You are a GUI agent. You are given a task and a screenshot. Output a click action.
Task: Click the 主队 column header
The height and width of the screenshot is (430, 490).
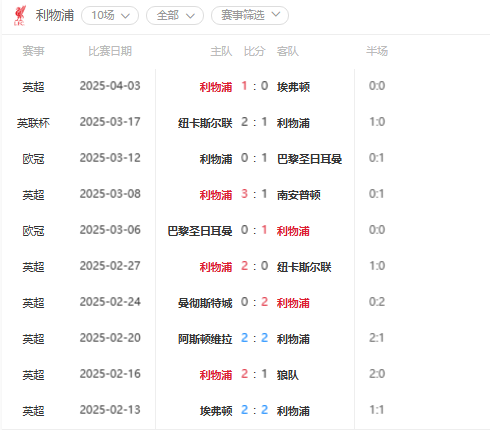[x=221, y=51]
